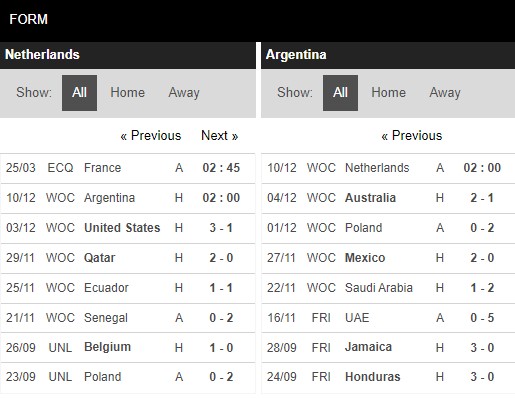Go to Previous Netherlands matches
This screenshot has width=515, height=399.
(x=151, y=136)
